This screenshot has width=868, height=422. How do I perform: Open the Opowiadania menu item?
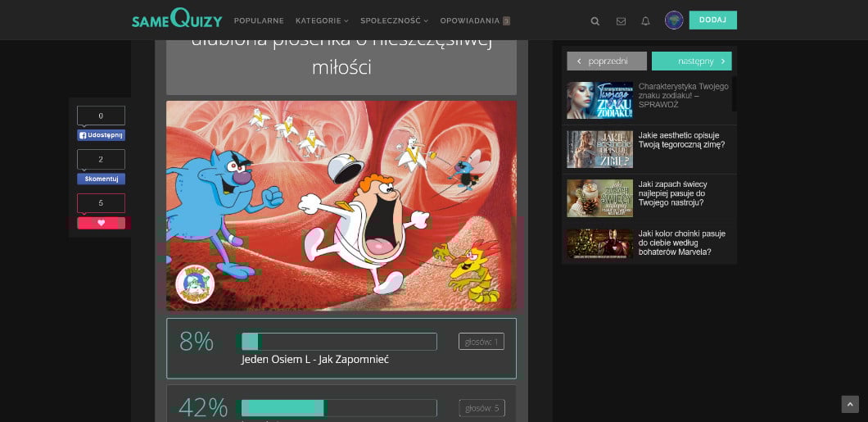(474, 20)
